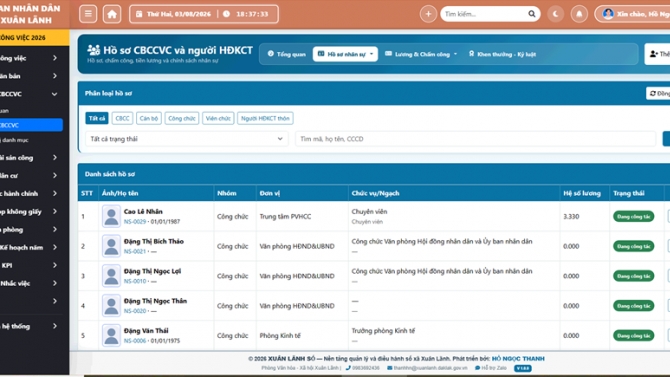Viewport: 670px width, 377px height.
Task: Open employee code NS-0021
Action: 135,252
